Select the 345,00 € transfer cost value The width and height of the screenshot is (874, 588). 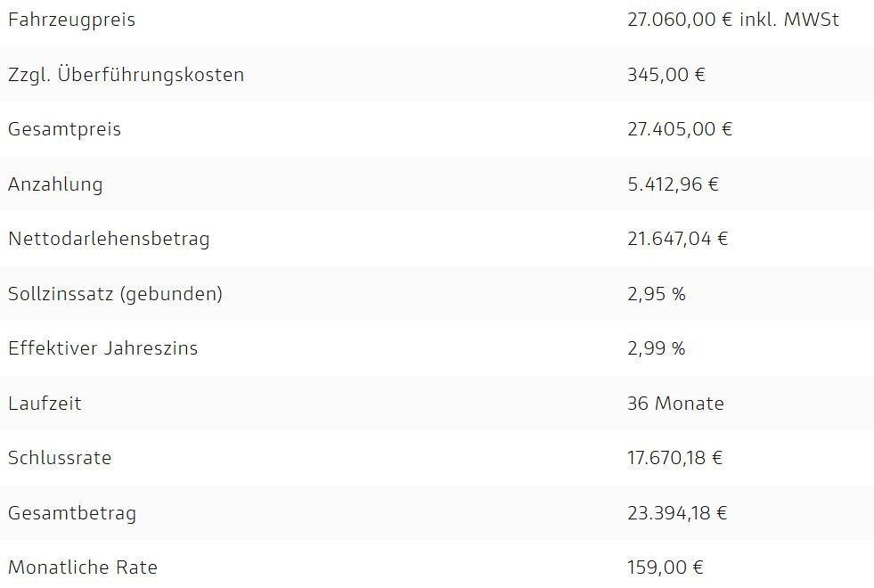(x=666, y=74)
